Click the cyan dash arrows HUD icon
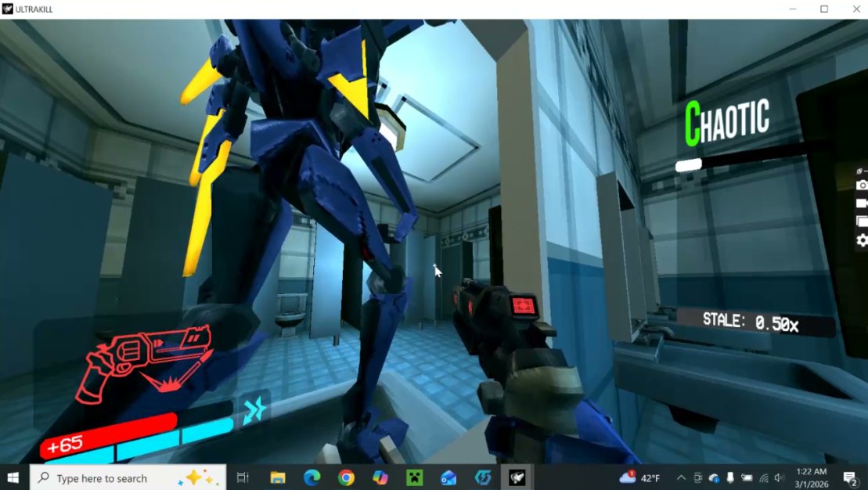 (254, 411)
